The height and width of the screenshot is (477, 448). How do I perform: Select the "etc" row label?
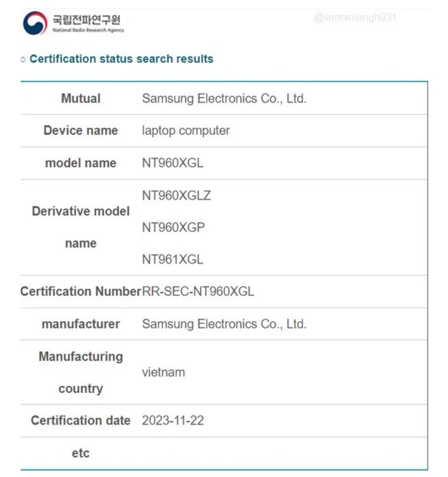(80, 453)
